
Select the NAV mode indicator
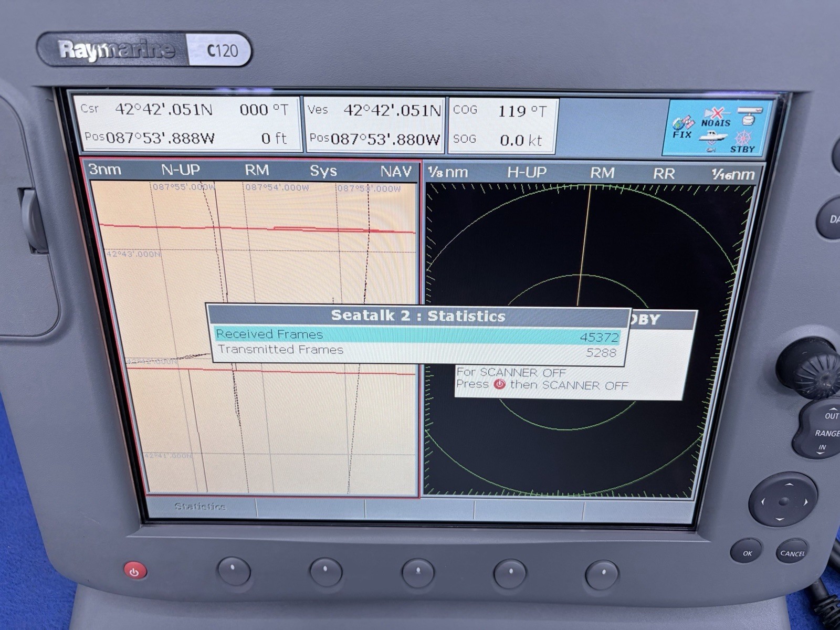(x=394, y=170)
